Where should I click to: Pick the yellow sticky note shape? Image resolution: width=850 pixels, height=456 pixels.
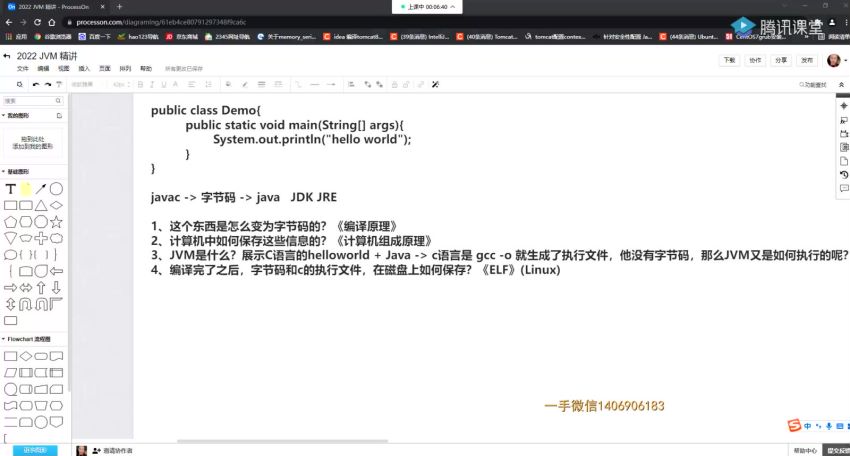(25, 189)
